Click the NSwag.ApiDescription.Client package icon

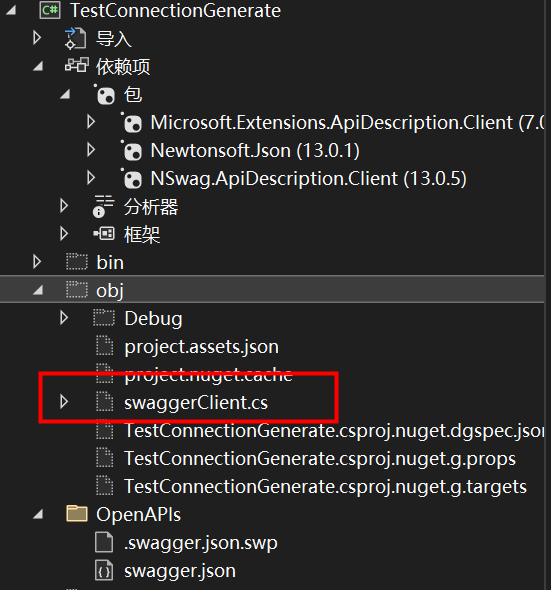pos(132,178)
